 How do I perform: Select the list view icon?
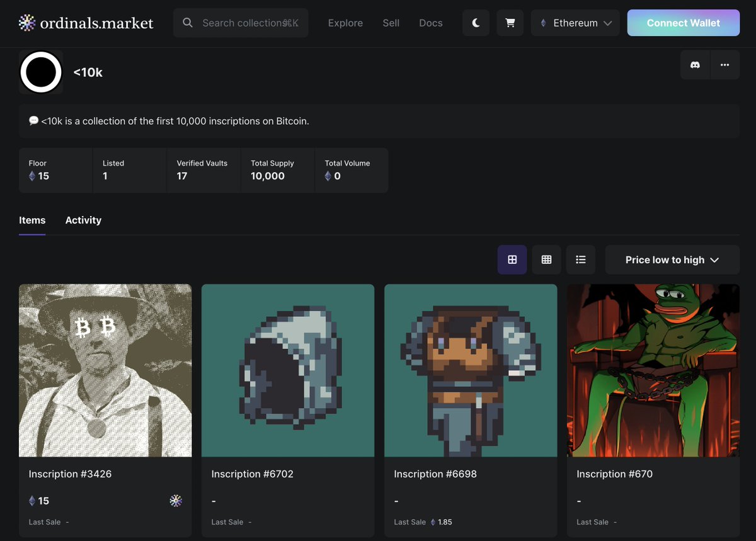click(x=581, y=259)
